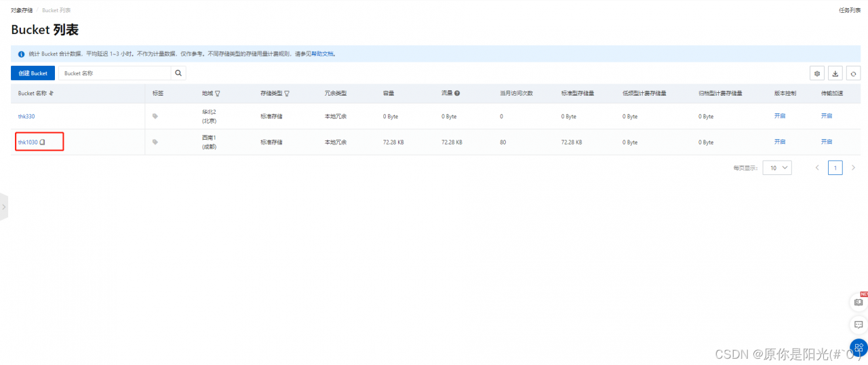Click the Bucket 列表 page heading
868x365 pixels.
45,30
